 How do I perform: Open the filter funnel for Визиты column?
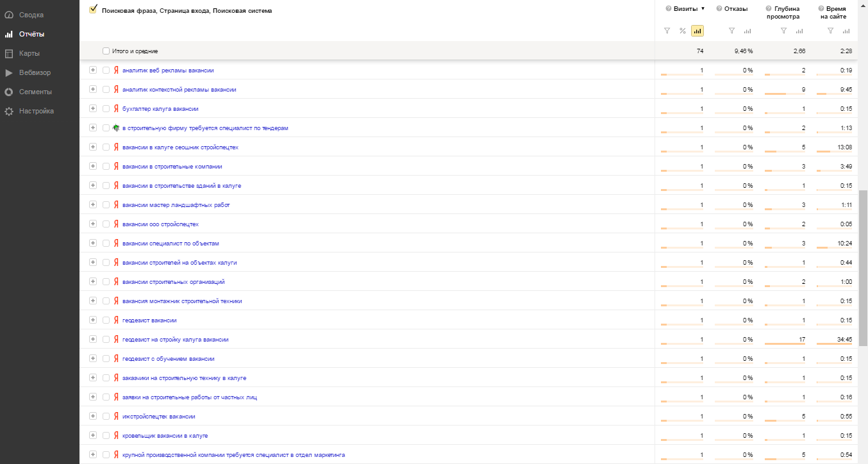coord(667,31)
